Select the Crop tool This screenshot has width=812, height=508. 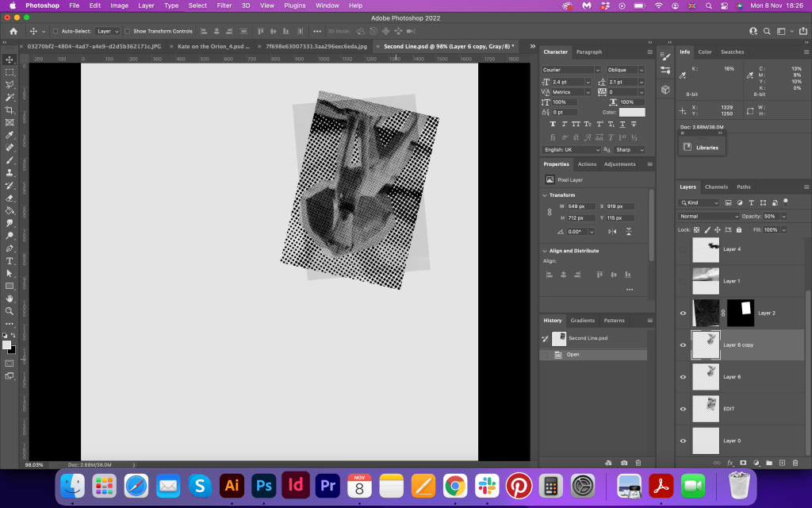pos(10,110)
